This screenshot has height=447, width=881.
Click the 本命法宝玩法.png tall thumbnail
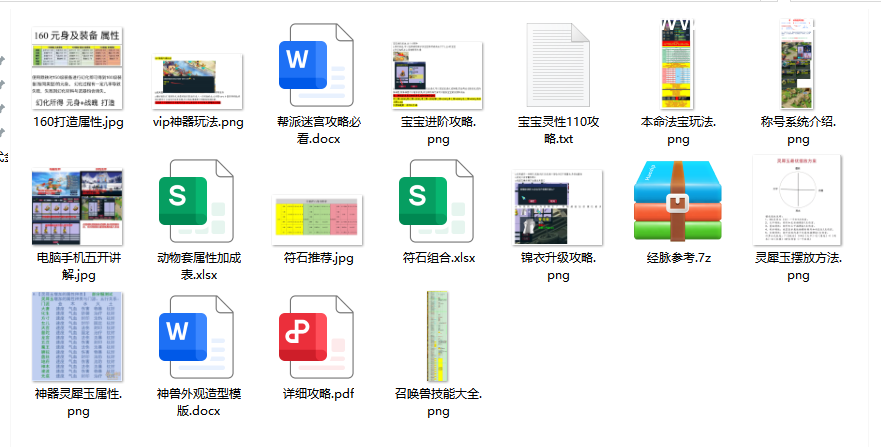pyautogui.click(x=678, y=64)
